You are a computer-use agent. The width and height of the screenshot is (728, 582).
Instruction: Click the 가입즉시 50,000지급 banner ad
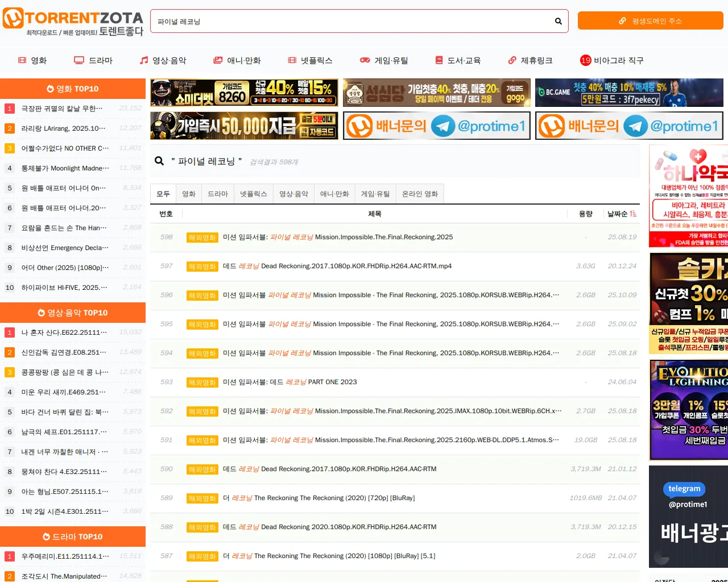pyautogui.click(x=244, y=126)
